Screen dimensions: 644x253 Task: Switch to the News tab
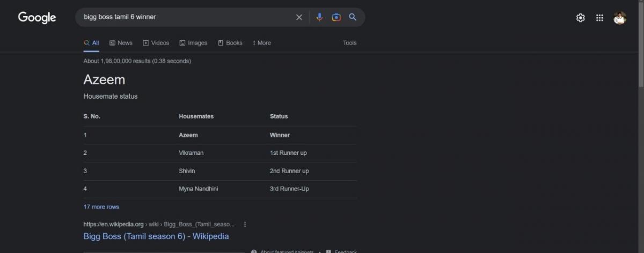point(121,43)
